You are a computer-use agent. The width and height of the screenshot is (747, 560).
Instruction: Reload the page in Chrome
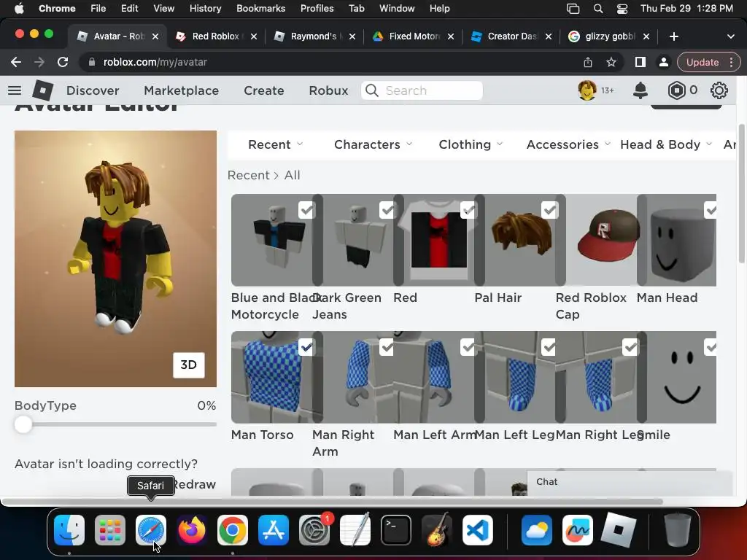(63, 63)
